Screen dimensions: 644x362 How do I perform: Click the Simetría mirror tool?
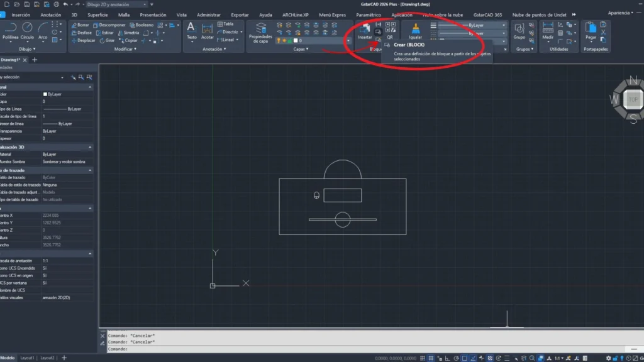(128, 33)
